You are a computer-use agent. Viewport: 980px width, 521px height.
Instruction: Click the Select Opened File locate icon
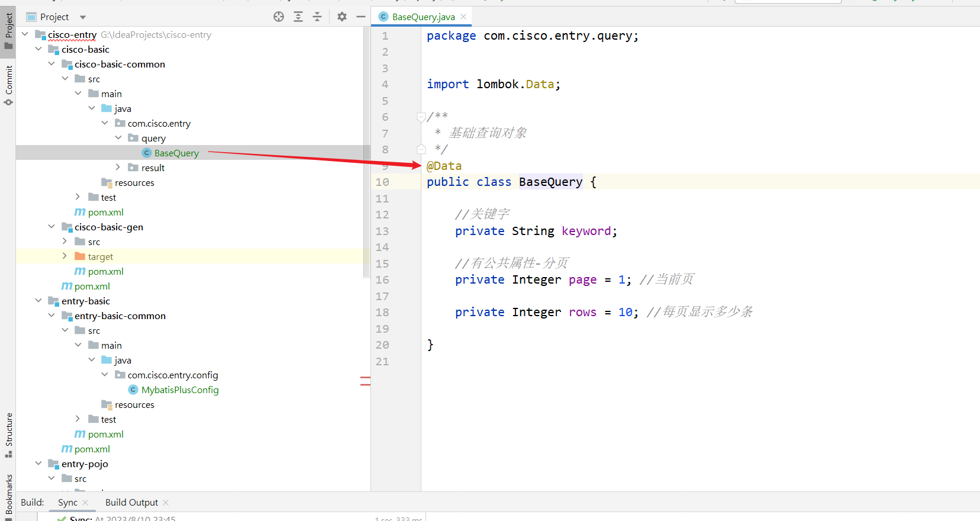(x=279, y=17)
